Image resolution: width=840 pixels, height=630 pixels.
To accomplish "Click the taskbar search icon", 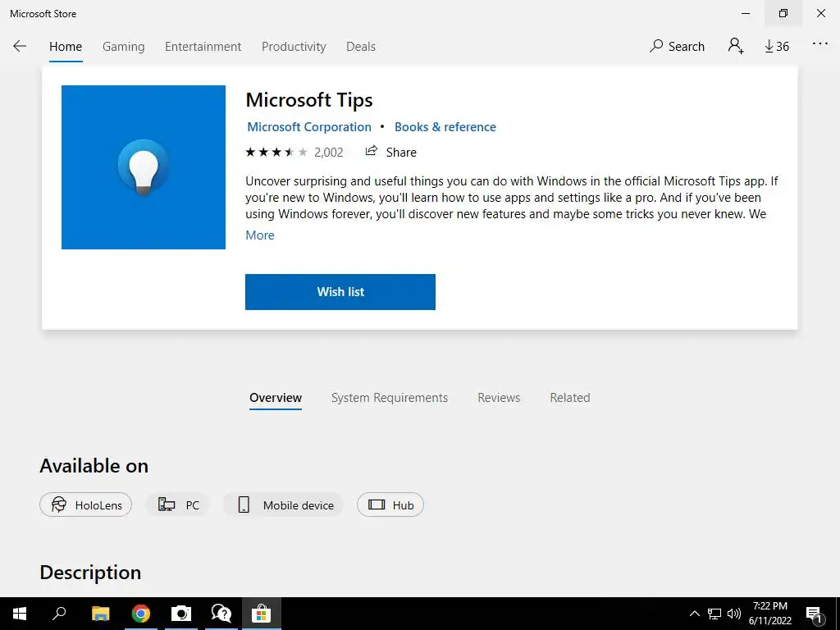I will pyautogui.click(x=59, y=614).
